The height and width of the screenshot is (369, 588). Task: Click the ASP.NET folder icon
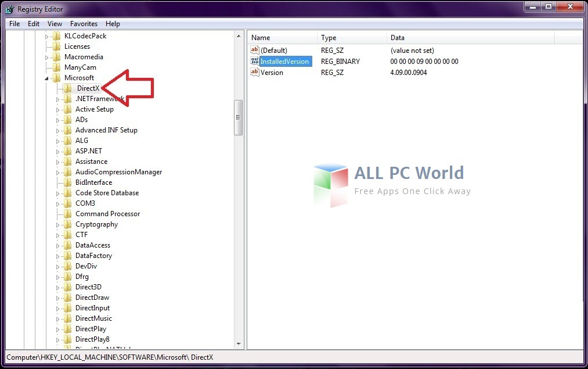(x=67, y=151)
